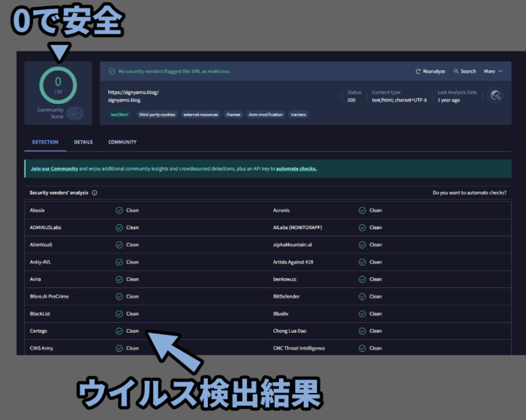Click the globe icon beside Last Analysis Date

[x=495, y=95]
